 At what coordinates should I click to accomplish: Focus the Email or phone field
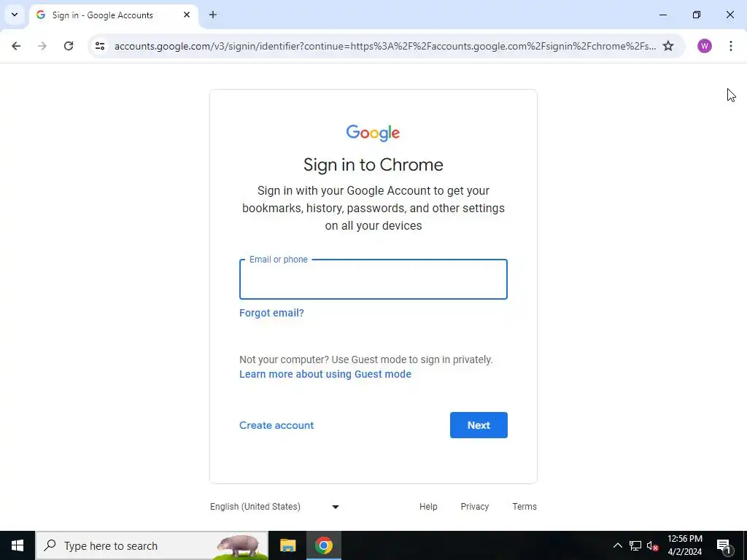pyautogui.click(x=373, y=279)
